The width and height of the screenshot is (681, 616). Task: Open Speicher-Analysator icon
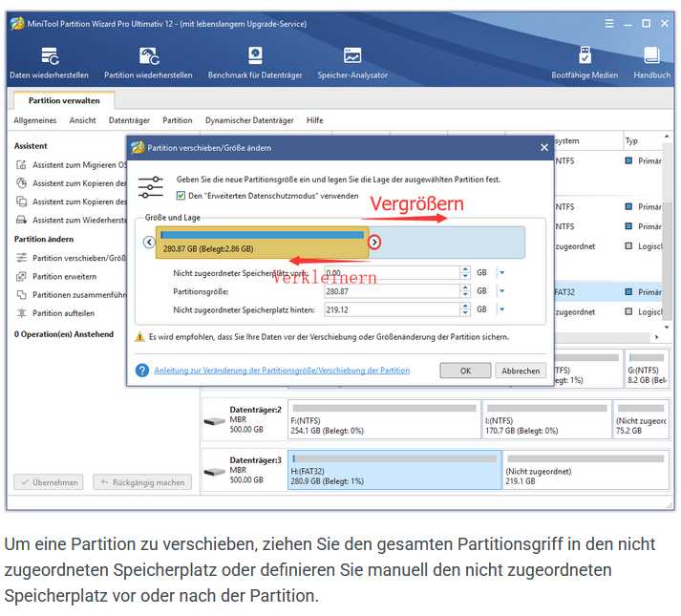tap(352, 55)
